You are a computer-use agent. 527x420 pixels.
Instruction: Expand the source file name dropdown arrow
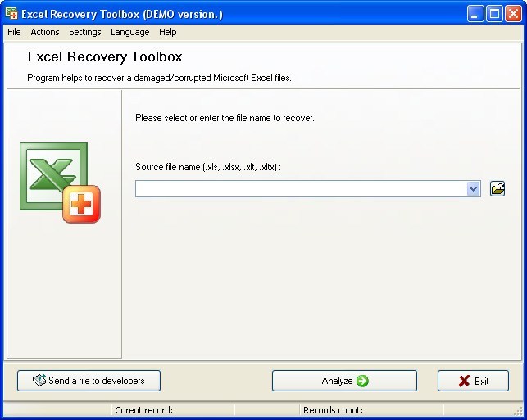pyautogui.click(x=473, y=189)
